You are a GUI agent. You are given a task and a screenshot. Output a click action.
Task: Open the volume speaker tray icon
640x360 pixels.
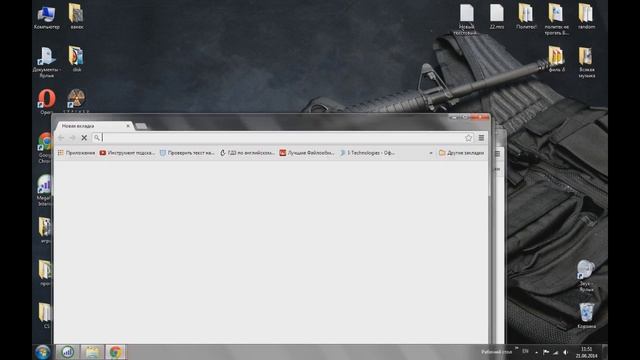click(566, 352)
